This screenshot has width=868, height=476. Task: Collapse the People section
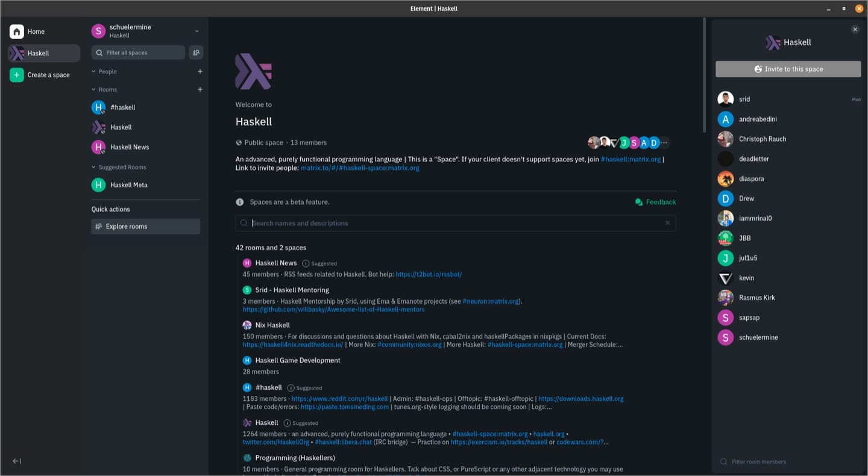pyautogui.click(x=104, y=72)
